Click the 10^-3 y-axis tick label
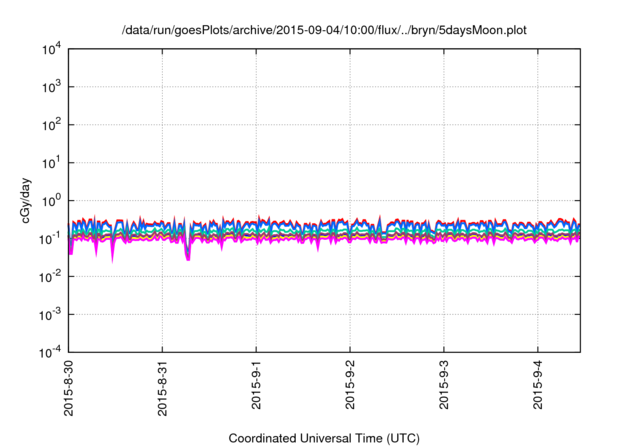The width and height of the screenshot is (640, 448). pyautogui.click(x=50, y=315)
